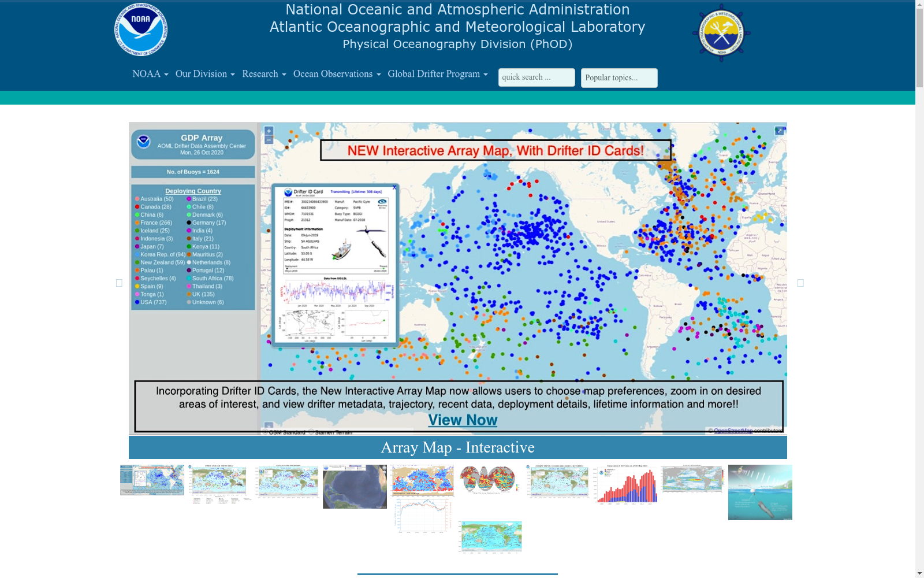Select the lower world map thumbnail

click(x=490, y=537)
